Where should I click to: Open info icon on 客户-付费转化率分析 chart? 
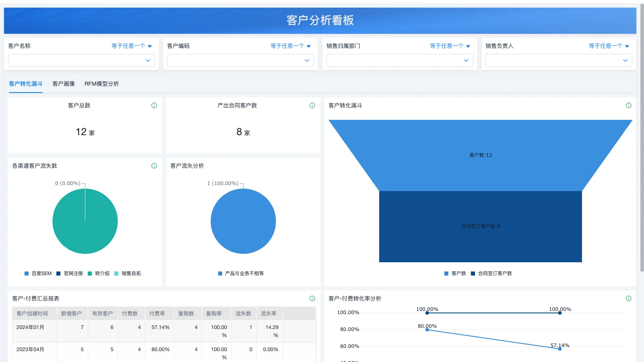pyautogui.click(x=629, y=298)
